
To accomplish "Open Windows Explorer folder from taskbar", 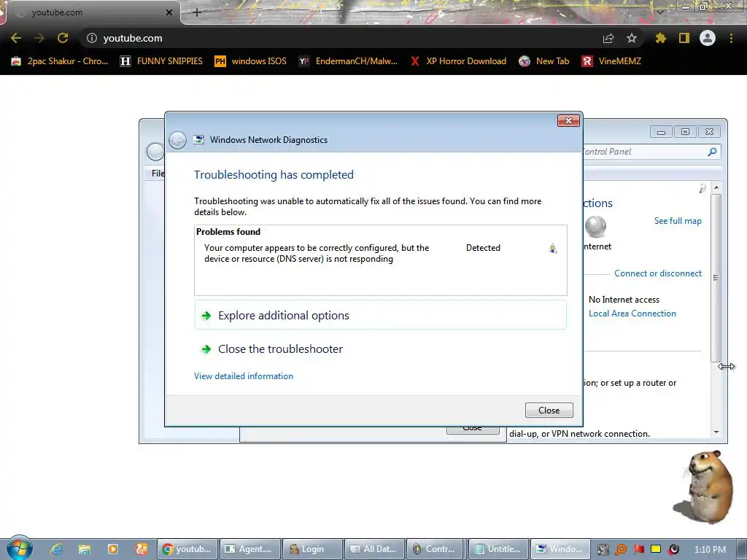I will 85,549.
